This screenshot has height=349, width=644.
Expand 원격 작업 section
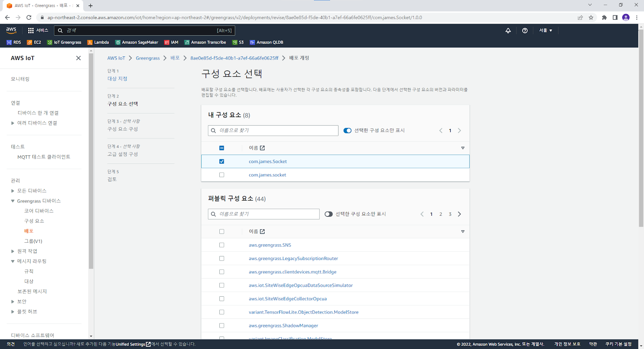[x=13, y=251]
